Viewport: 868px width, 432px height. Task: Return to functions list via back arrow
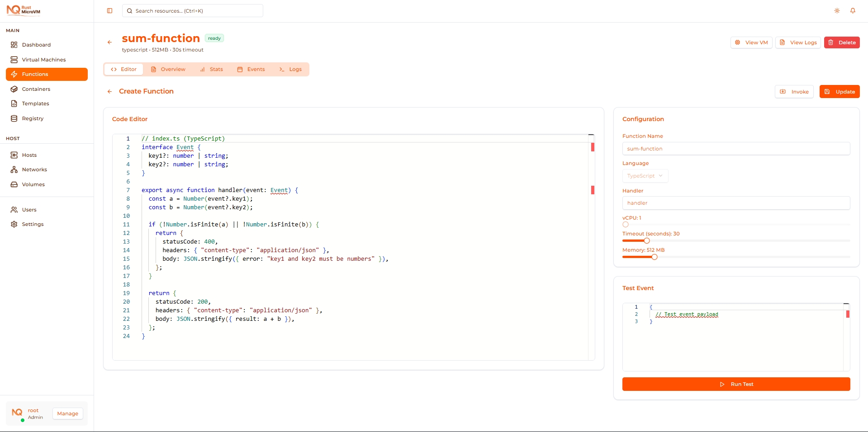pos(109,42)
